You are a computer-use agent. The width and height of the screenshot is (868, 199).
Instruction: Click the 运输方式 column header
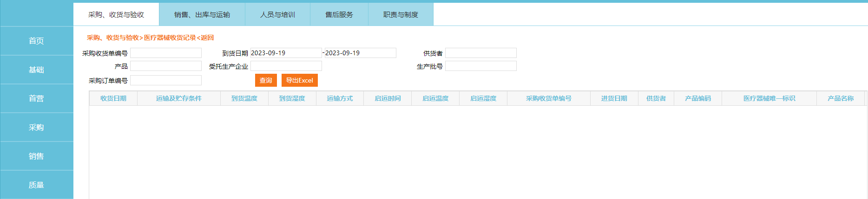(x=340, y=98)
